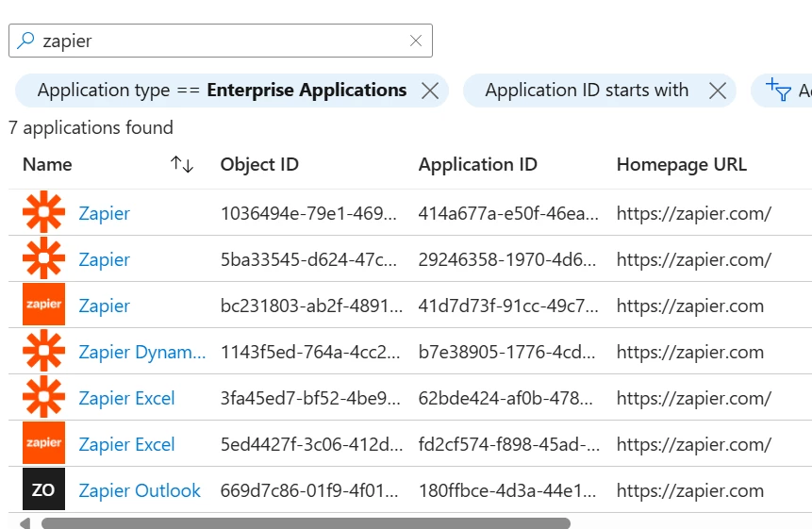812x529 pixels.
Task: Select Object ID 5ed4427f-3c06-412d...
Action: pyautogui.click(x=311, y=444)
